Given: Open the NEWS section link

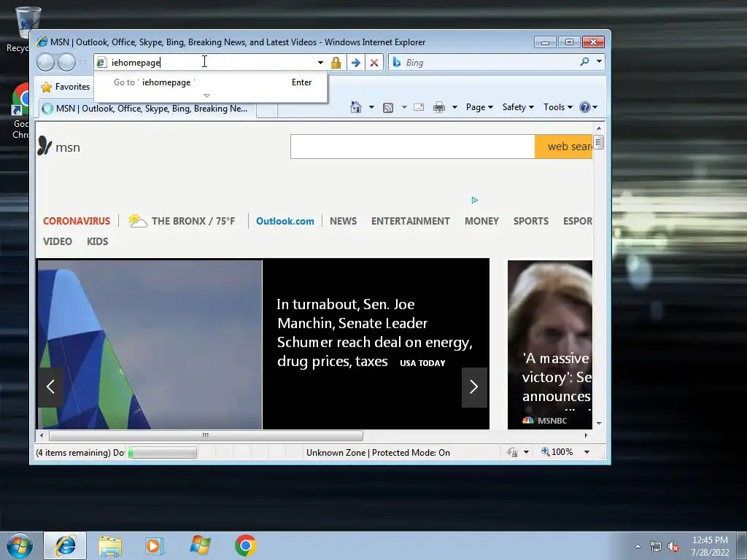Looking at the screenshot, I should click(x=343, y=221).
